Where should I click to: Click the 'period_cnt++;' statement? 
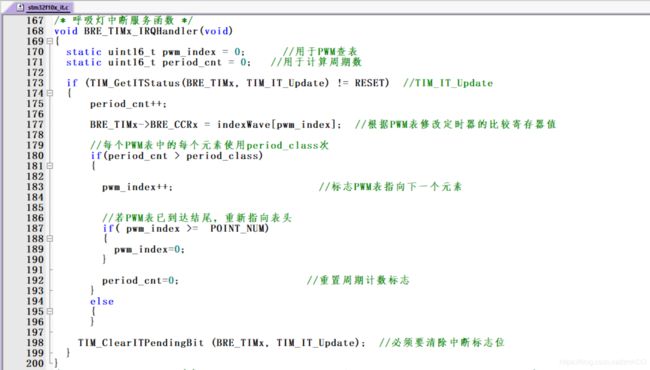128,104
